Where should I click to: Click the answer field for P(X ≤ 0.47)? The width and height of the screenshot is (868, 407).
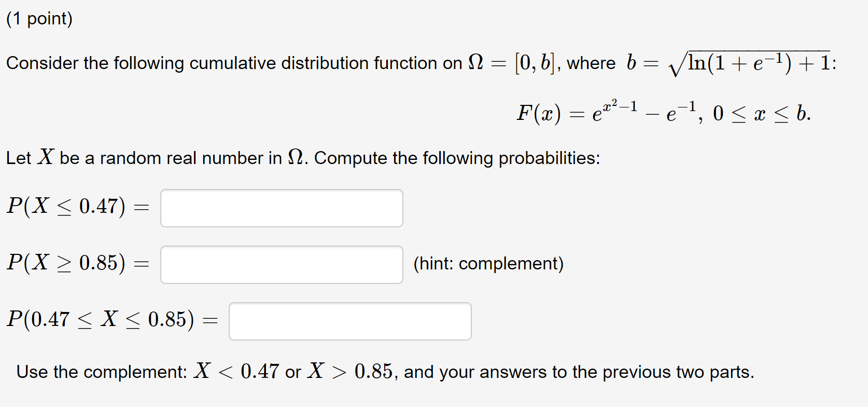282,208
